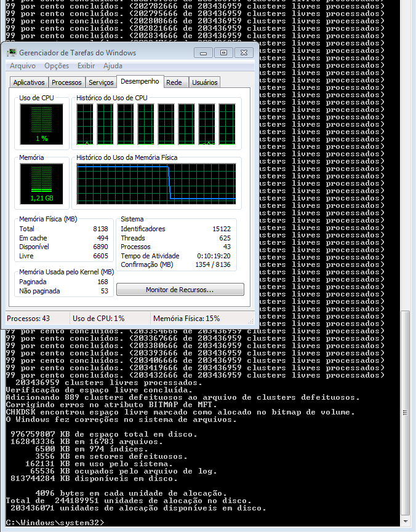
Task: Click the Confirmação value 1354 / 8136
Action: tap(212, 264)
